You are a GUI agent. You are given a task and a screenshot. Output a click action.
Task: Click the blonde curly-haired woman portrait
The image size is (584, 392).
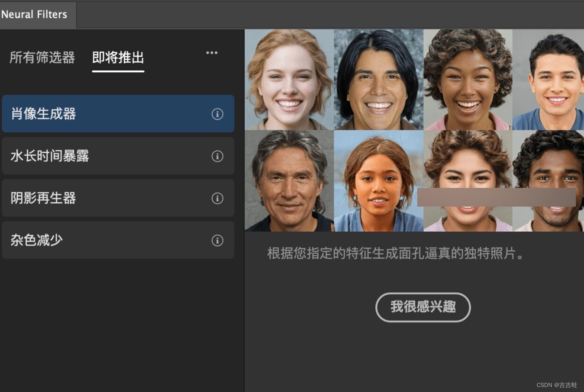289,80
